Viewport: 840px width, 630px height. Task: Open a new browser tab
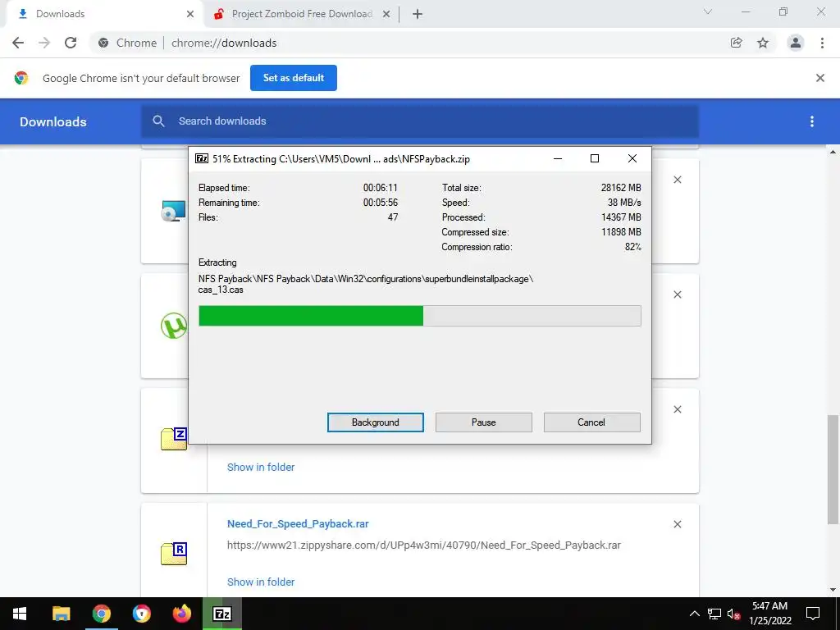click(418, 15)
